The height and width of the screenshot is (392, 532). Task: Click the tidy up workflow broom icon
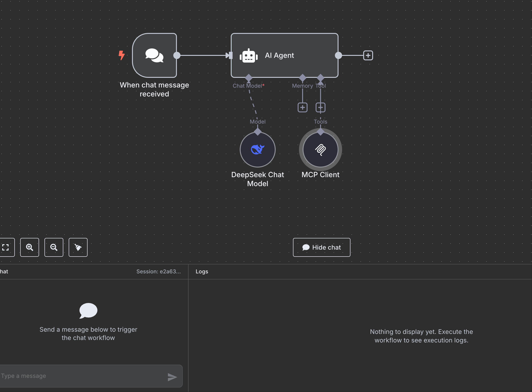78,247
